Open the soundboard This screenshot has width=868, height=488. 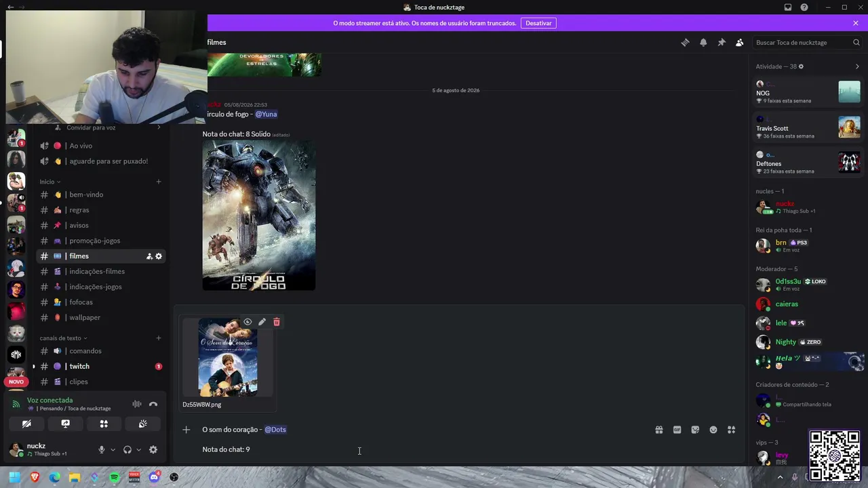click(142, 424)
